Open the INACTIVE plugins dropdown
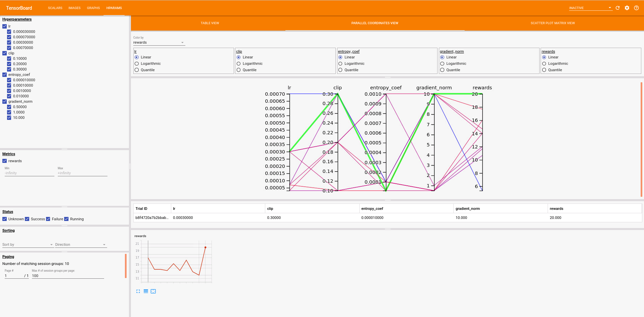 point(590,8)
